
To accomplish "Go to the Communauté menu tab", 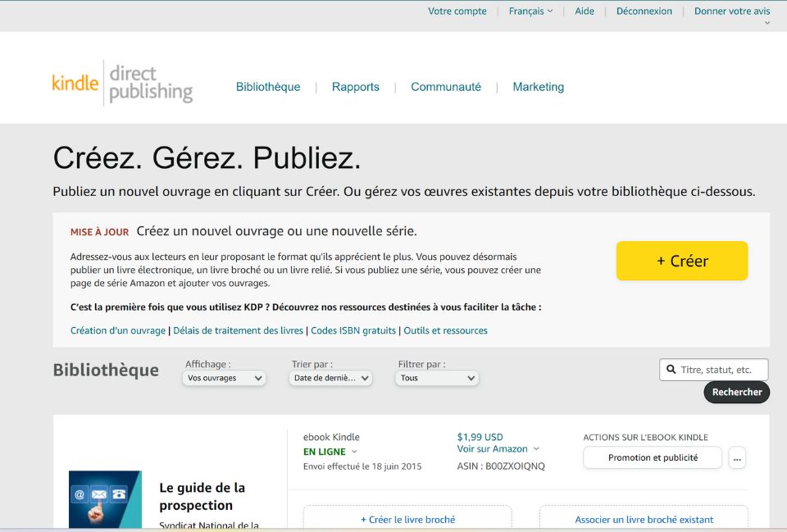I will point(446,87).
